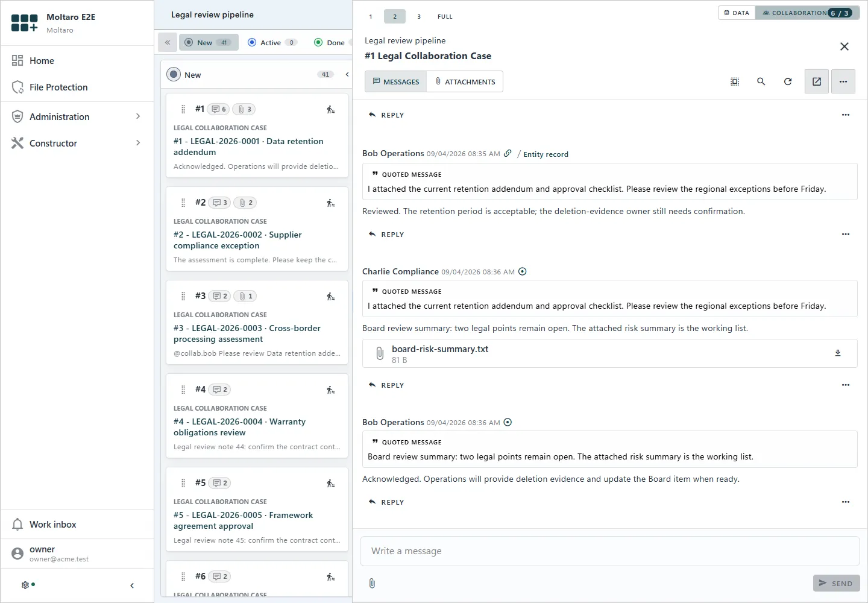868x603 pixels.
Task: Expand the Administration menu
Action: click(x=77, y=116)
